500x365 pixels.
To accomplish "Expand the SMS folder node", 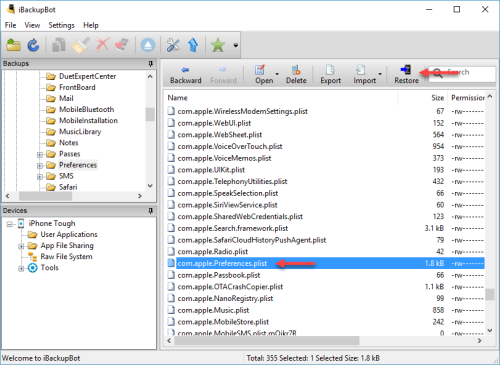I will (40, 176).
